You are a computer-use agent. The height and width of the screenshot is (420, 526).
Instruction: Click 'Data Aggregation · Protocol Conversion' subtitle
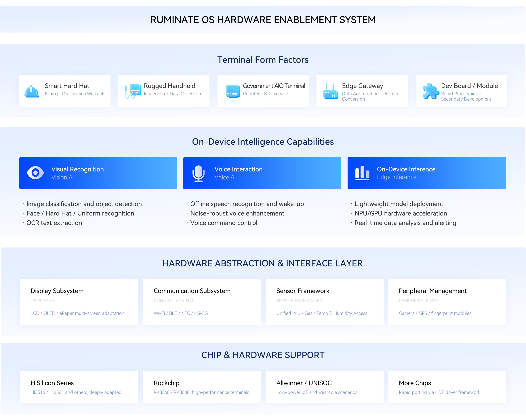pyautogui.click(x=371, y=96)
